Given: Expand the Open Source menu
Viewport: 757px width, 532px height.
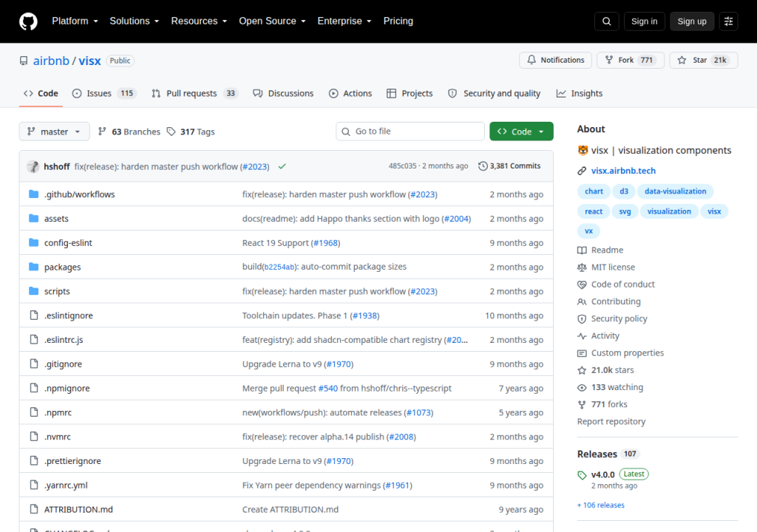Looking at the screenshot, I should tap(272, 21).
